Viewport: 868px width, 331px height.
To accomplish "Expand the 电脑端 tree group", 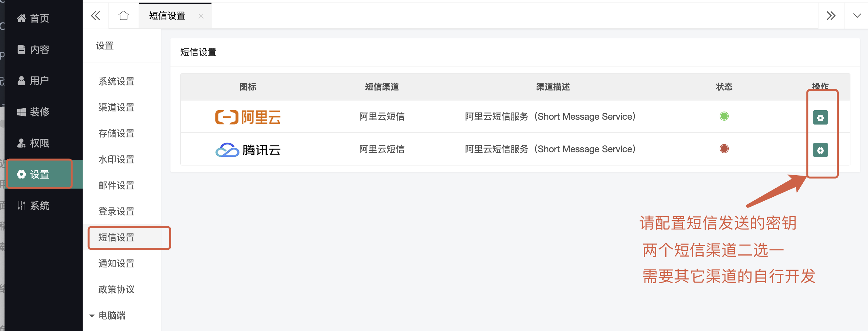I will coord(92,315).
